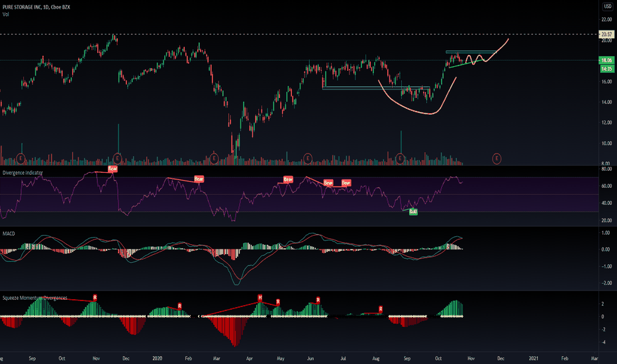Click the 60.00 value on Divergence scale
The width and height of the screenshot is (617, 364).
click(x=606, y=186)
